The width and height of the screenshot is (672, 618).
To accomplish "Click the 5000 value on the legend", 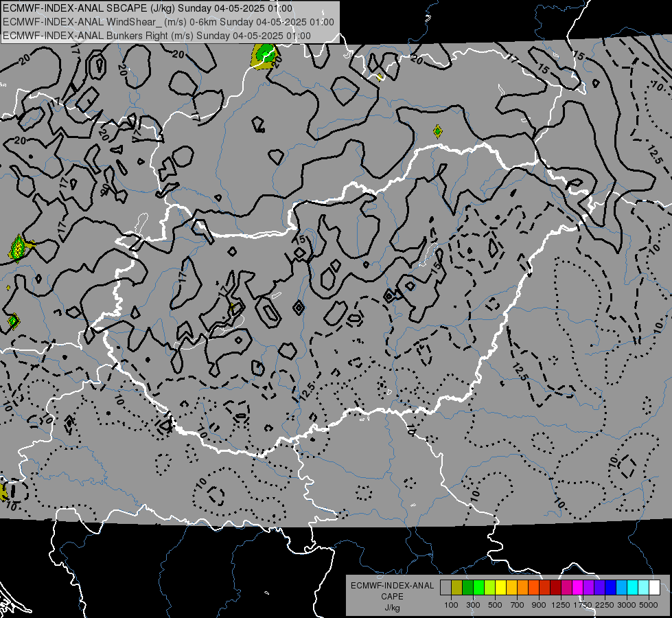I will pyautogui.click(x=649, y=605).
